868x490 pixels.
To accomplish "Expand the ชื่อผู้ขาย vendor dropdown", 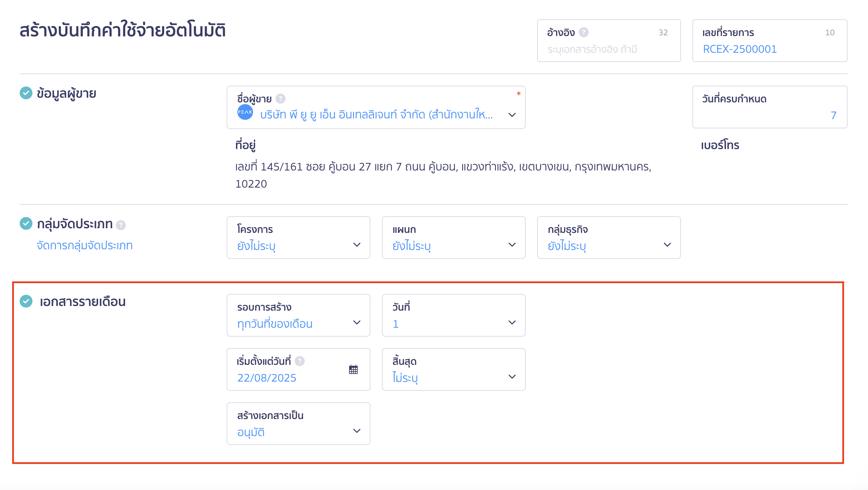I will (x=376, y=107).
